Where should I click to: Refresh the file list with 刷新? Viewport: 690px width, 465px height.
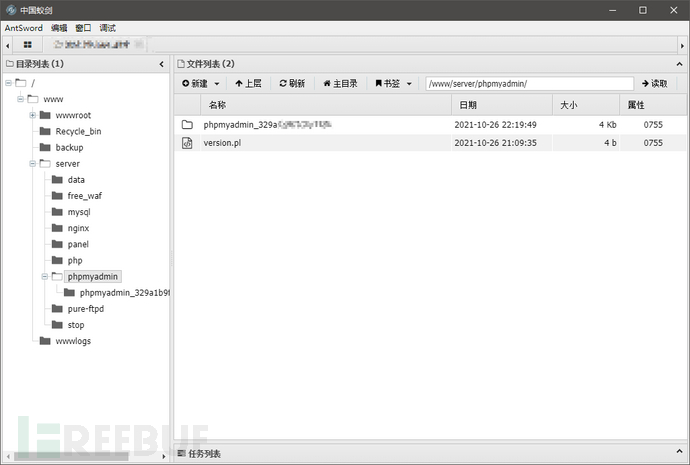coord(292,84)
